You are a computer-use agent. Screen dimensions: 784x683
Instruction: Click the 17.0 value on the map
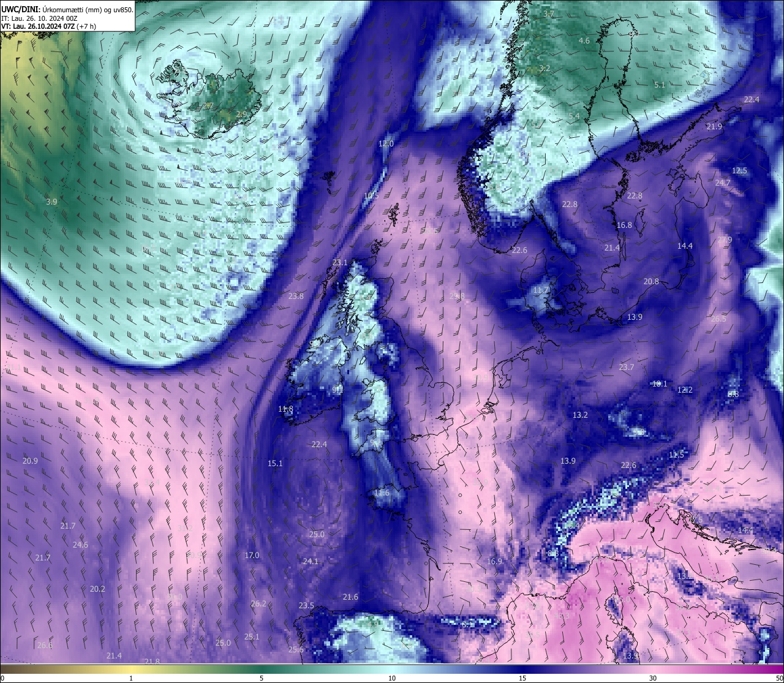tap(252, 555)
